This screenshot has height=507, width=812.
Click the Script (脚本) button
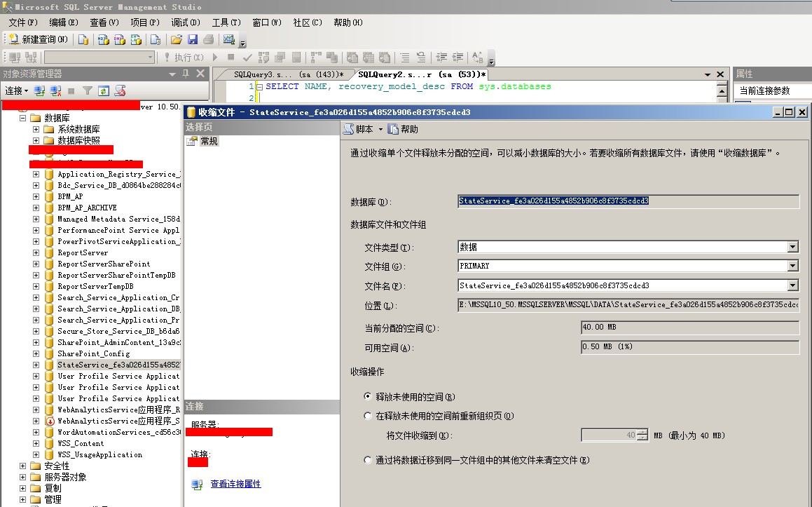click(358, 129)
